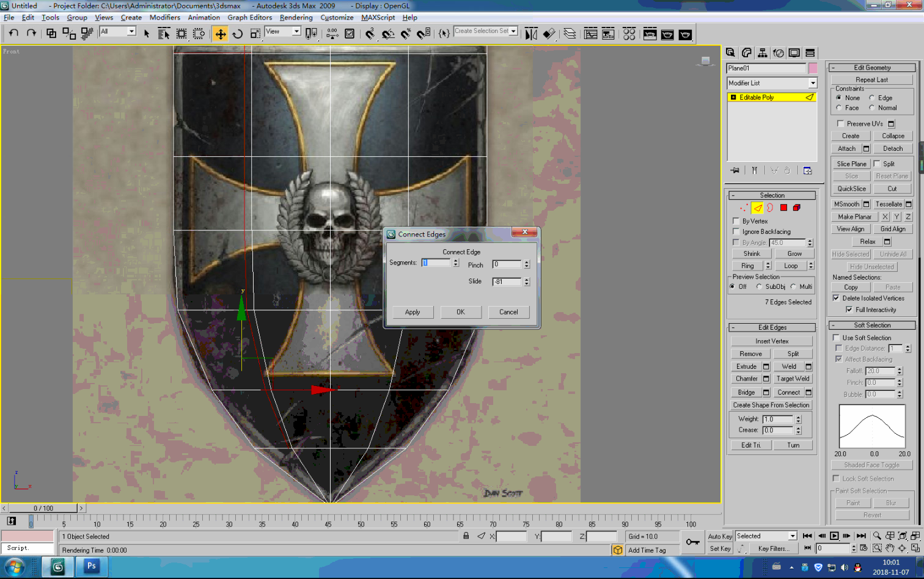Screen dimensions: 924x579
Task: Pin the modifier stack
Action: pos(735,170)
